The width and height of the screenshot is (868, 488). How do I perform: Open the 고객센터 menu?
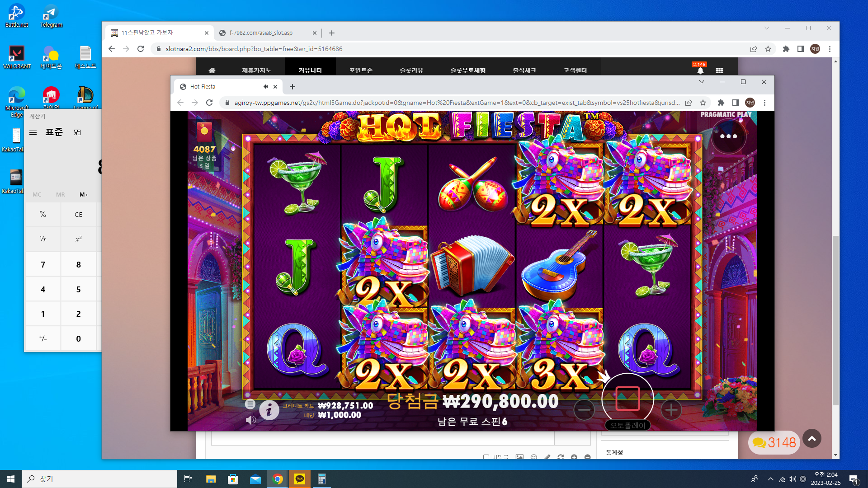point(575,70)
